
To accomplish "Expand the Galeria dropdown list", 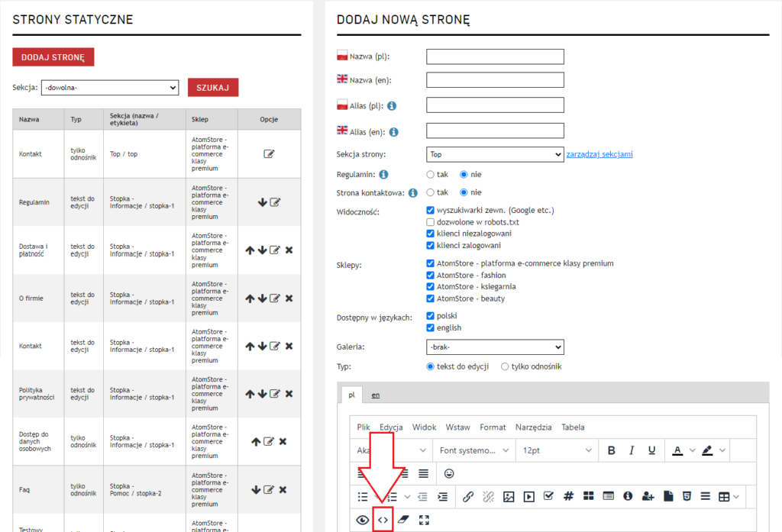I will pos(494,347).
